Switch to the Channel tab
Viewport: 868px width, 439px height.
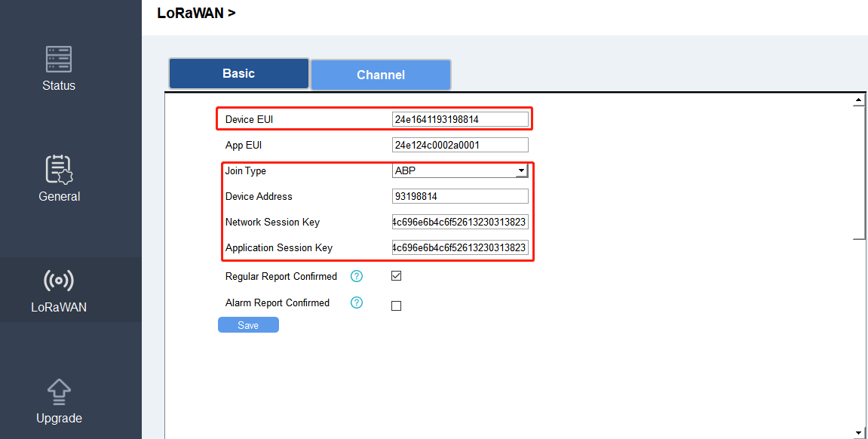point(381,75)
